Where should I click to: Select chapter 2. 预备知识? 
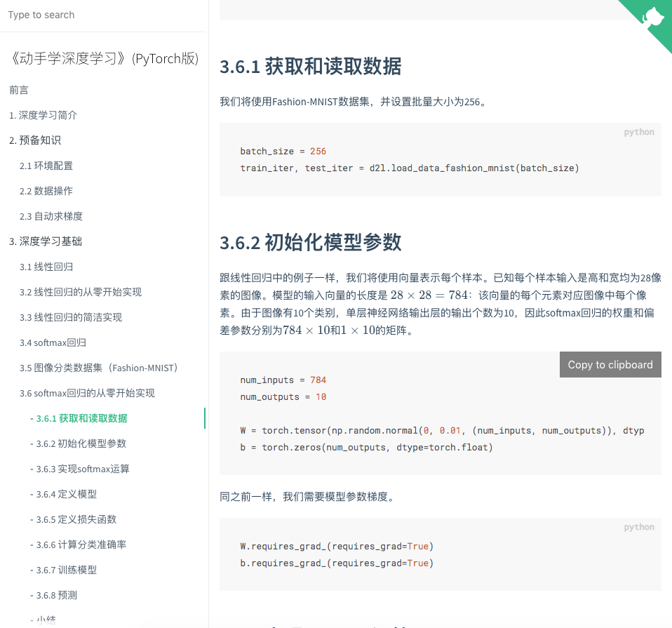click(x=41, y=140)
